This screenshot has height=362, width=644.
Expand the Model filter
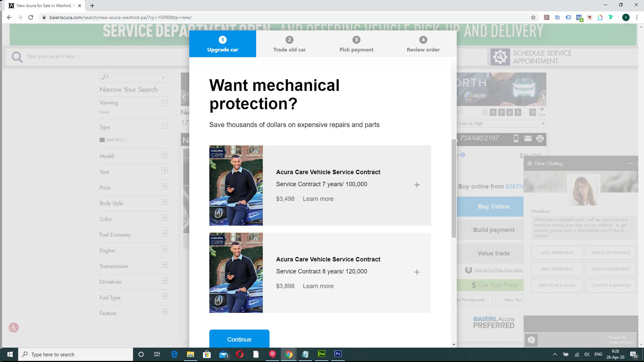coord(165,155)
